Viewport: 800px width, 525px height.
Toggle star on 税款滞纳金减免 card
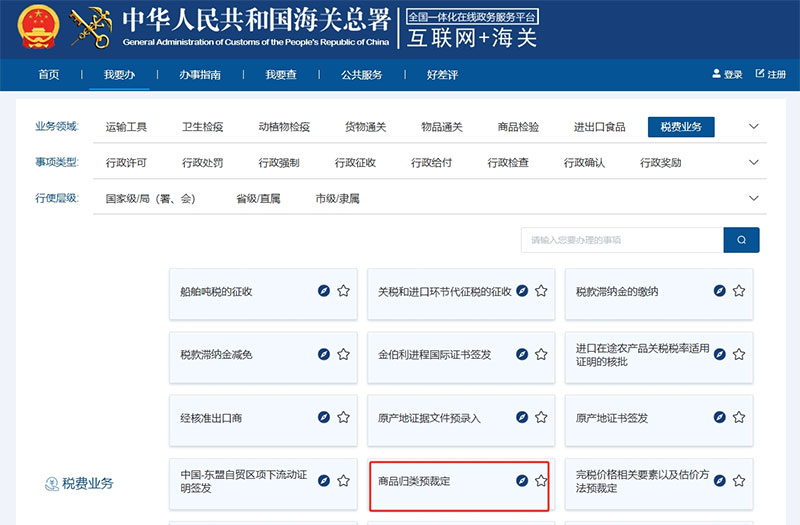click(x=343, y=354)
